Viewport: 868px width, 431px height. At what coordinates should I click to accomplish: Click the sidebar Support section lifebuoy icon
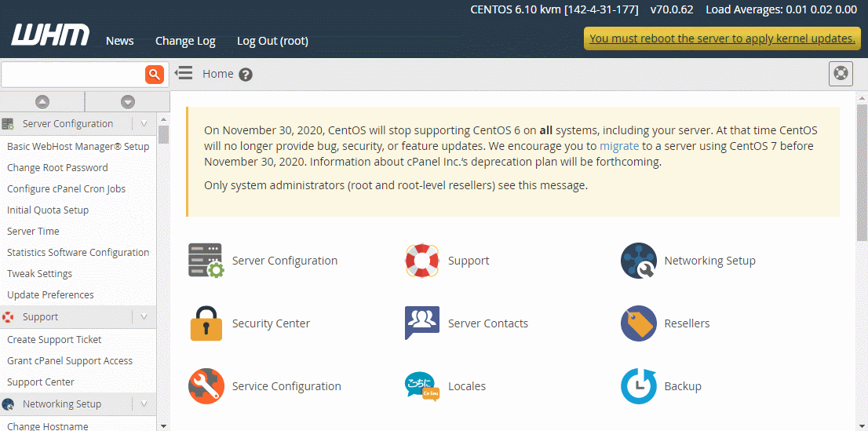tap(8, 317)
